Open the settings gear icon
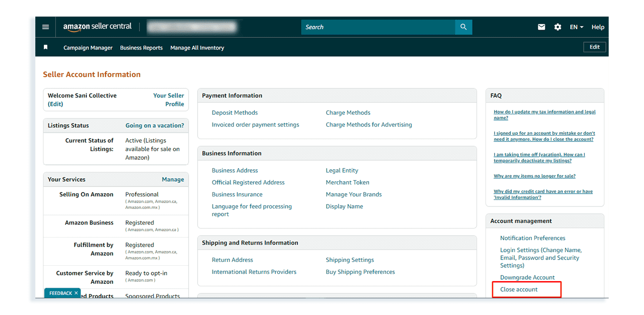This screenshot has width=644, height=315. 558,27
